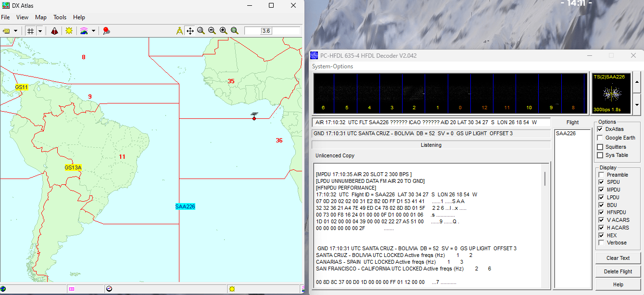
Task: Toggle the Verbose display checkbox
Action: pyautogui.click(x=601, y=243)
